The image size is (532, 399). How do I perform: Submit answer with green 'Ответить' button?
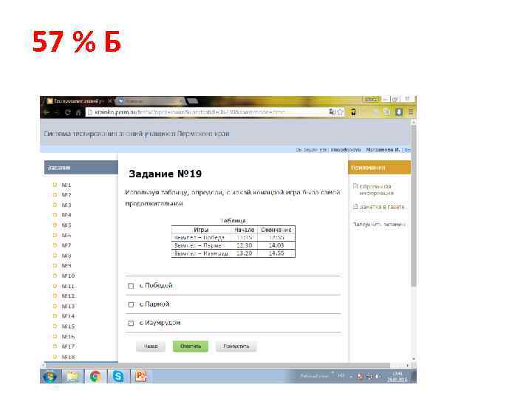coord(191,347)
